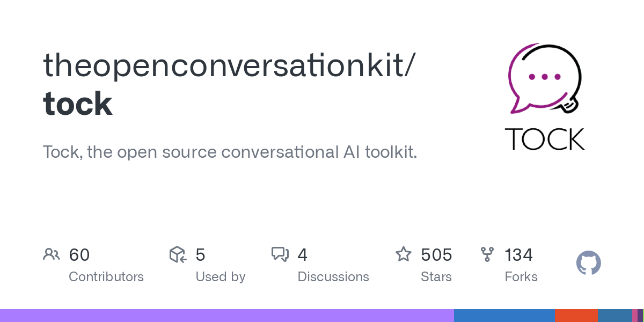Select the Discussions label

tap(333, 277)
